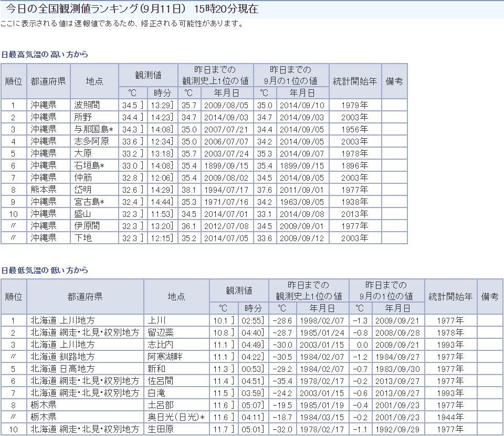Click the 日最高気温の高い方から section heading
Image resolution: width=504 pixels, height=436 pixels.
point(45,55)
